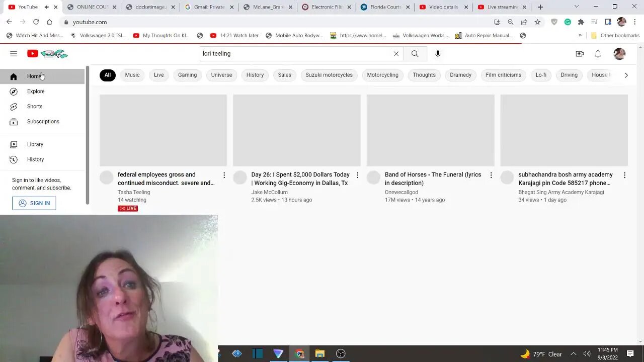Screen dimensions: 644x362
Task: Open Chrome three-dot menu
Action: click(x=635, y=22)
